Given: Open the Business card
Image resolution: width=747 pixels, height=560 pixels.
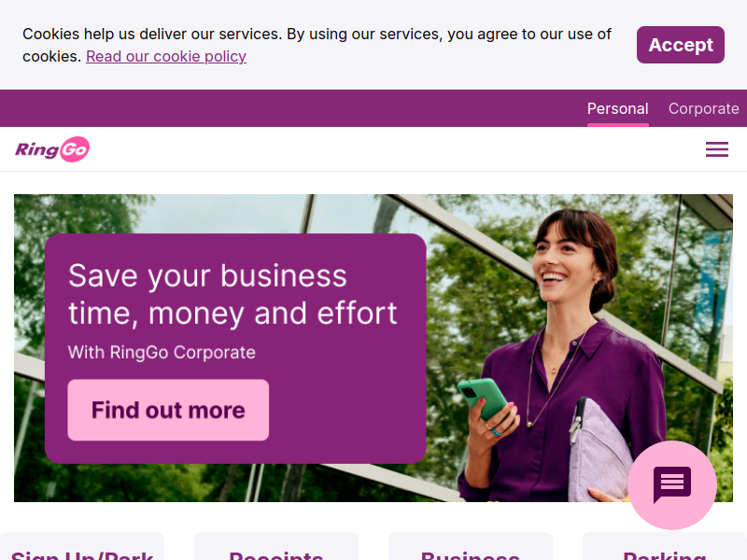Looking at the screenshot, I should click(x=471, y=547).
